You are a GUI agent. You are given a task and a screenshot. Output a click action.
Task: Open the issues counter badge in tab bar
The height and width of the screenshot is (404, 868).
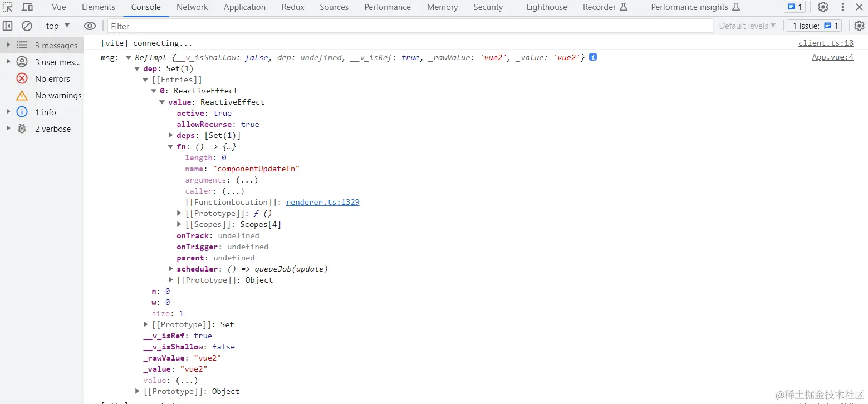pyautogui.click(x=795, y=7)
